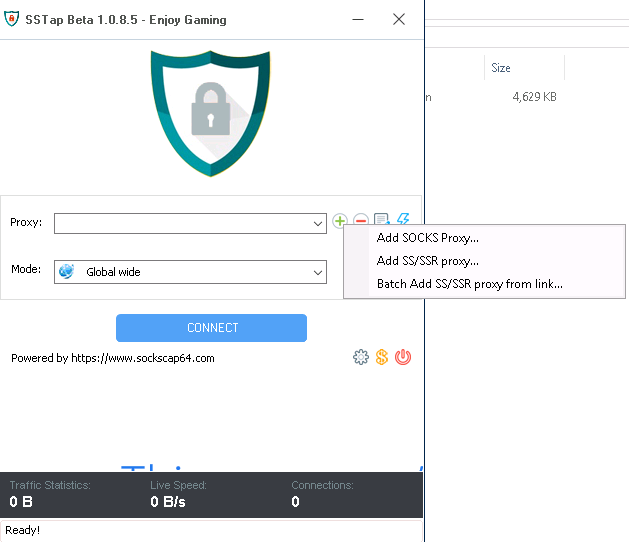Click the 4,629 KB file size cell
The width and height of the screenshot is (629, 542).
point(534,97)
